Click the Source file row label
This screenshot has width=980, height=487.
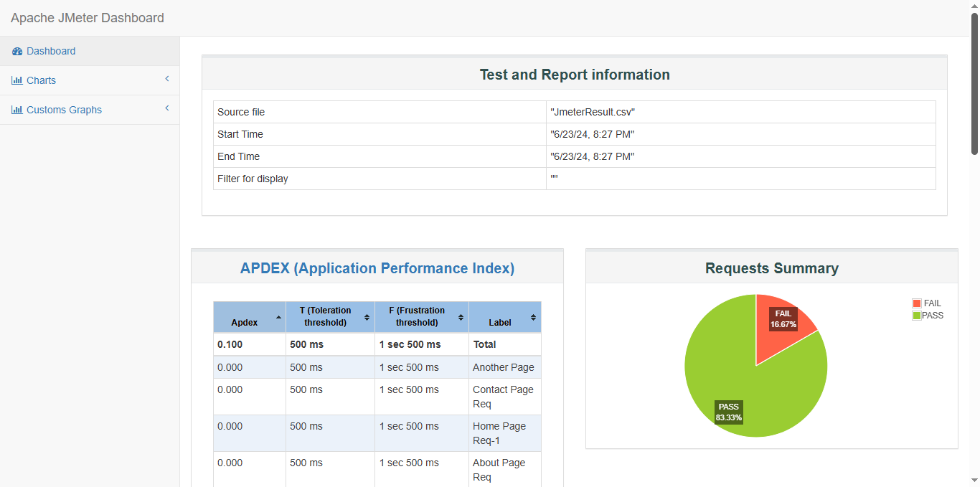click(x=241, y=112)
